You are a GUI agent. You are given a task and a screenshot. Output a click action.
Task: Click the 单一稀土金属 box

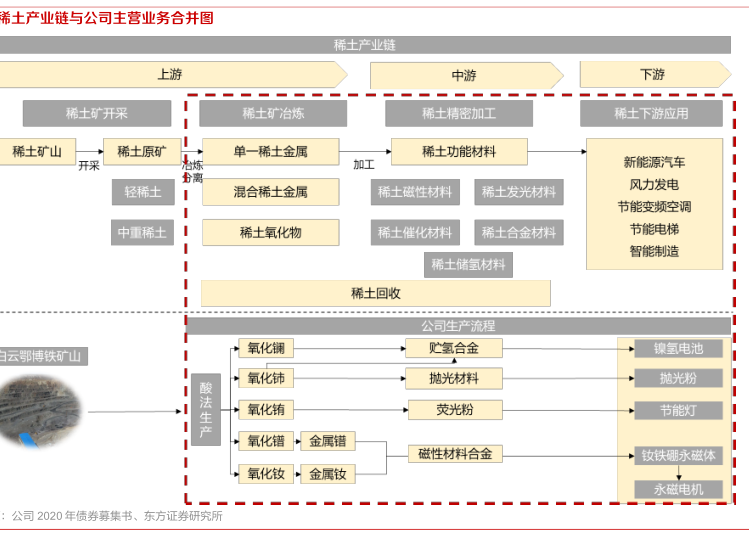pyautogui.click(x=270, y=152)
